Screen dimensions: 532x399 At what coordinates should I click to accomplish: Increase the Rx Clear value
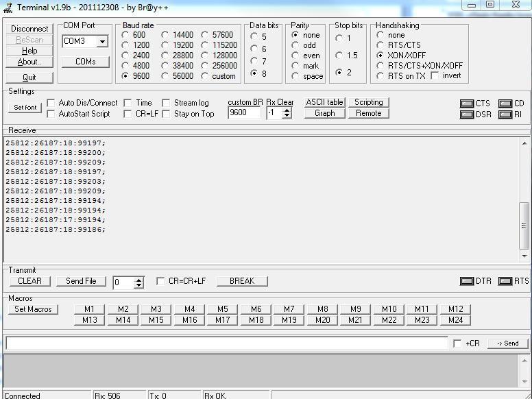coord(287,110)
